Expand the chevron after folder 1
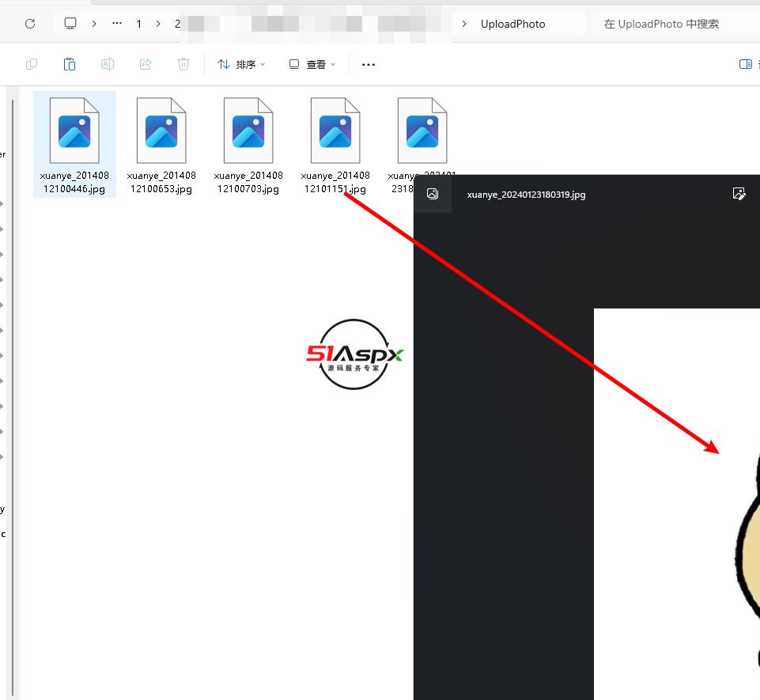Screen dimensions: 760x700 [158, 24]
